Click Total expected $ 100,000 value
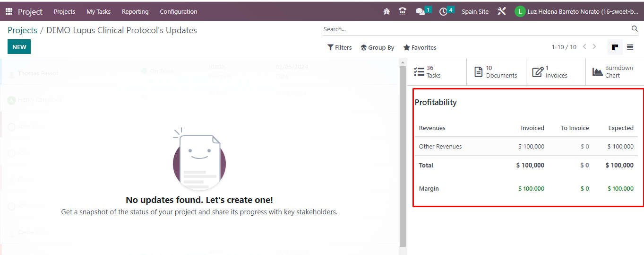 coord(619,165)
